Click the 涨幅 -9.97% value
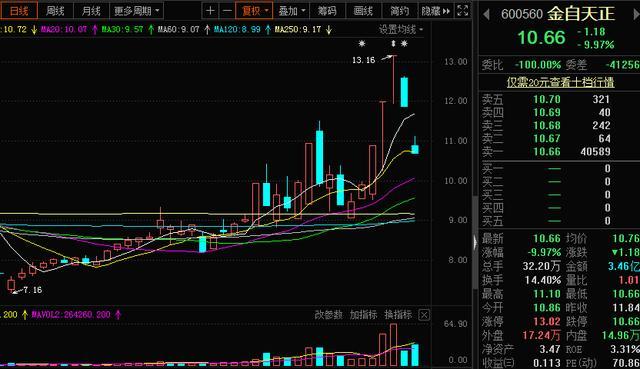Viewport: 640px width, 369px height. coord(544,252)
